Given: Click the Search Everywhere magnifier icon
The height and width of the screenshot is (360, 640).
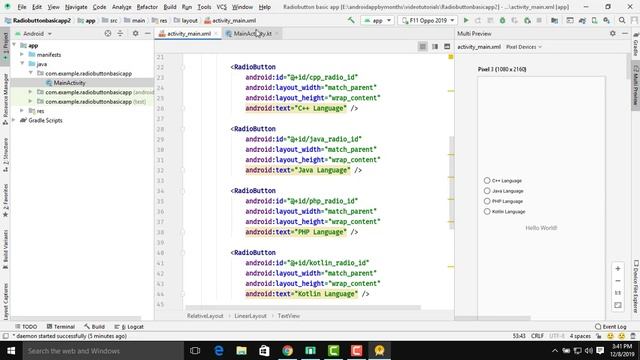Looking at the screenshot, I should 622,20.
